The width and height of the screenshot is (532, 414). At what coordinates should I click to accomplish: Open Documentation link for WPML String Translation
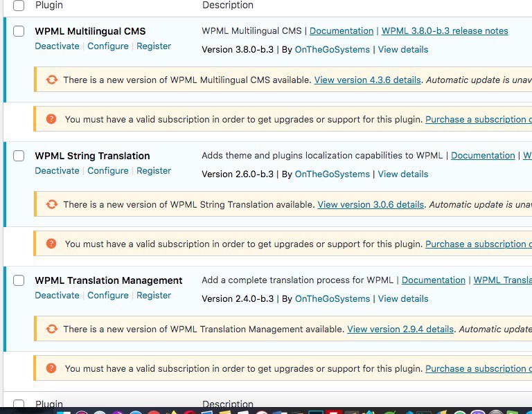(483, 155)
